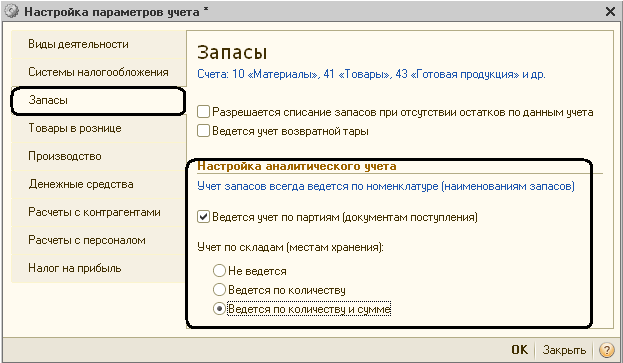Select Ведется по количеству и сумме
The image size is (623, 363).
click(x=219, y=309)
